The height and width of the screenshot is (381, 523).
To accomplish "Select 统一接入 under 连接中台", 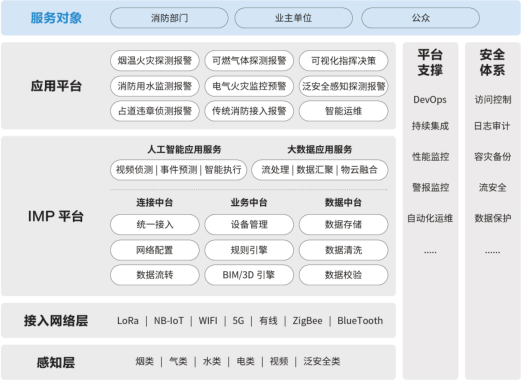I will tap(155, 225).
